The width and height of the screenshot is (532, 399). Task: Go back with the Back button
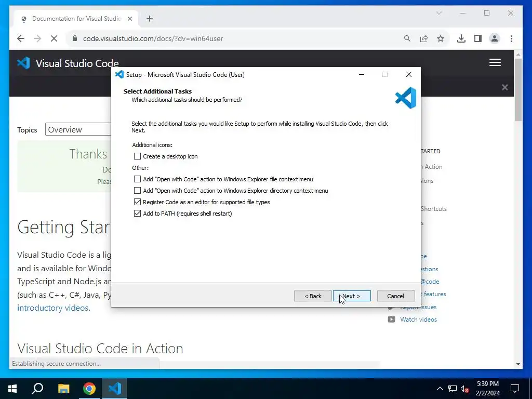coord(312,296)
